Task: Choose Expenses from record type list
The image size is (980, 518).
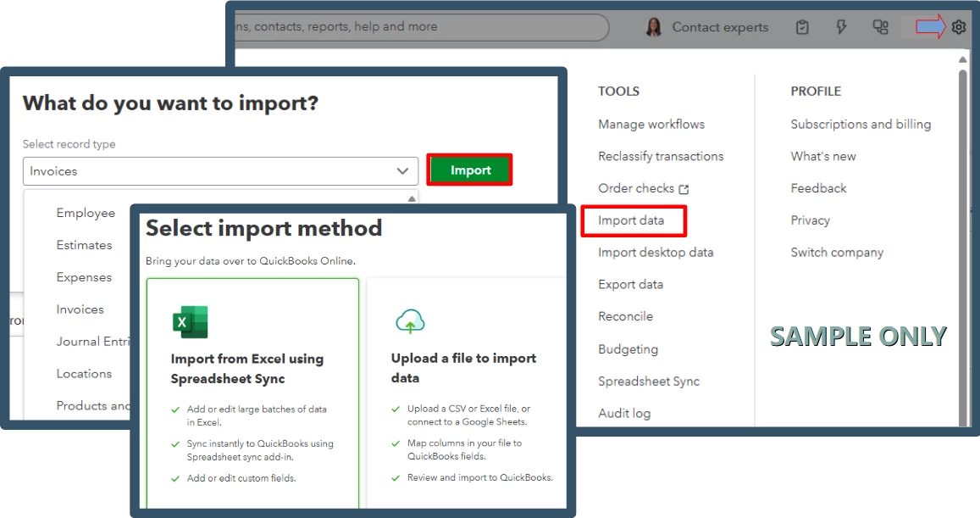Action: coord(85,277)
